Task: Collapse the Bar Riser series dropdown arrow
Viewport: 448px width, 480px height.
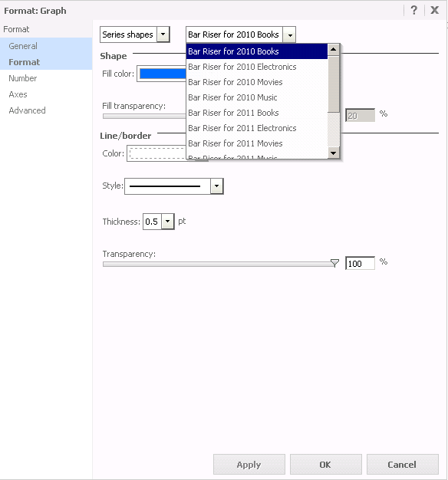Action: 289,35
